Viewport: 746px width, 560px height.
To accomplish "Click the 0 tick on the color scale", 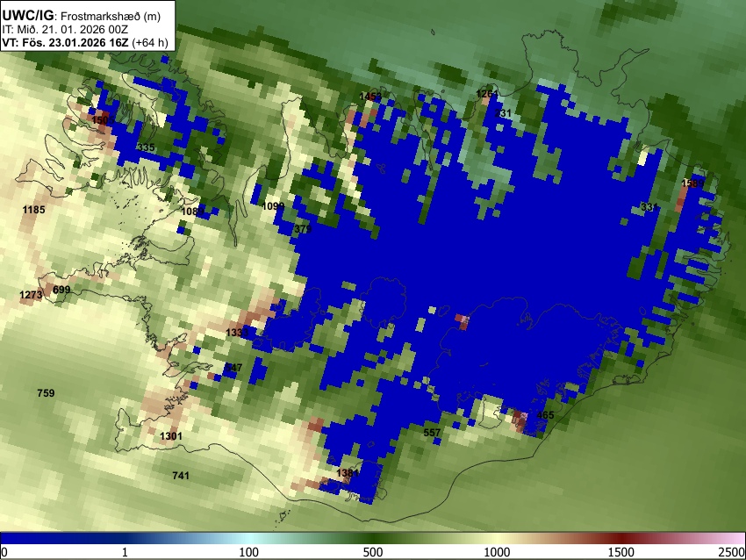I will [x=4, y=552].
